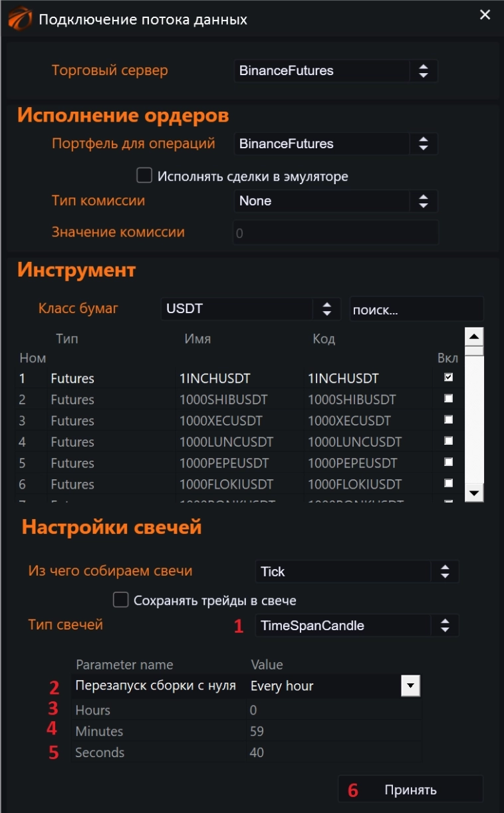This screenshot has width=504, height=813.
Task: Click the down arrow on the instrument list scrollbar
Action: pyautogui.click(x=474, y=493)
